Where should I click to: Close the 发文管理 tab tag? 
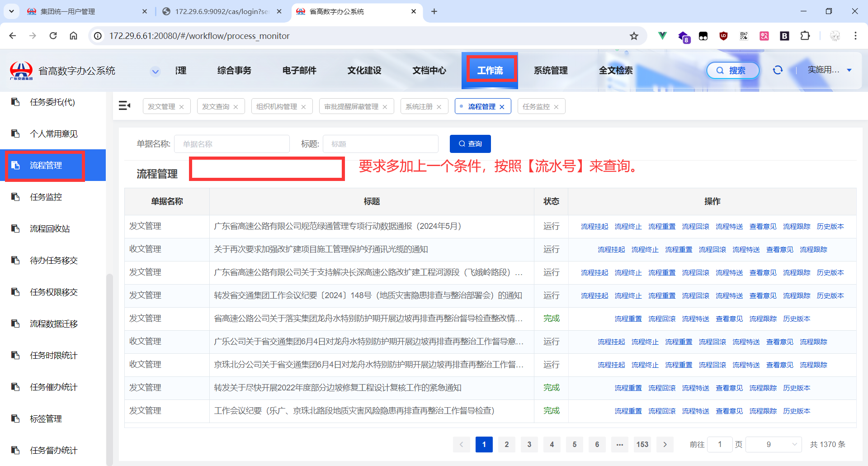point(182,107)
